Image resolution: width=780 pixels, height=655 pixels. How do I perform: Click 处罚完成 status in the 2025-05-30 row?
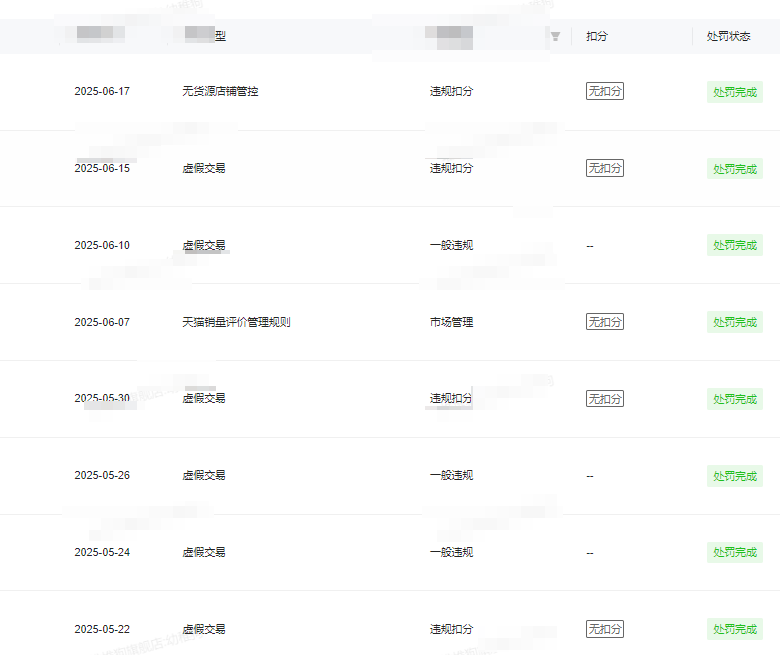click(x=735, y=399)
